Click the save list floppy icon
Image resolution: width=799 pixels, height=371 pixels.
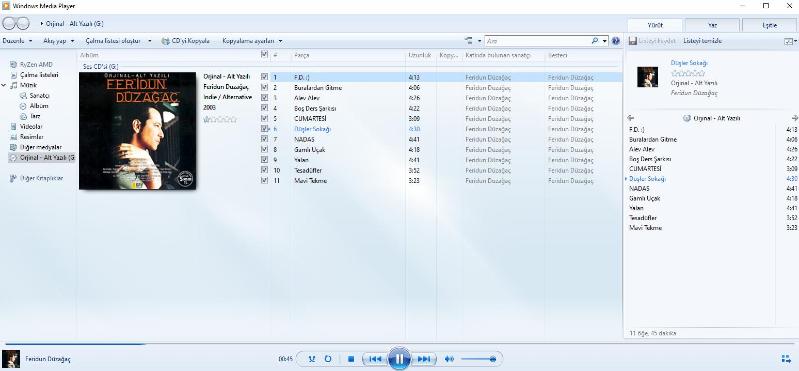[632, 41]
